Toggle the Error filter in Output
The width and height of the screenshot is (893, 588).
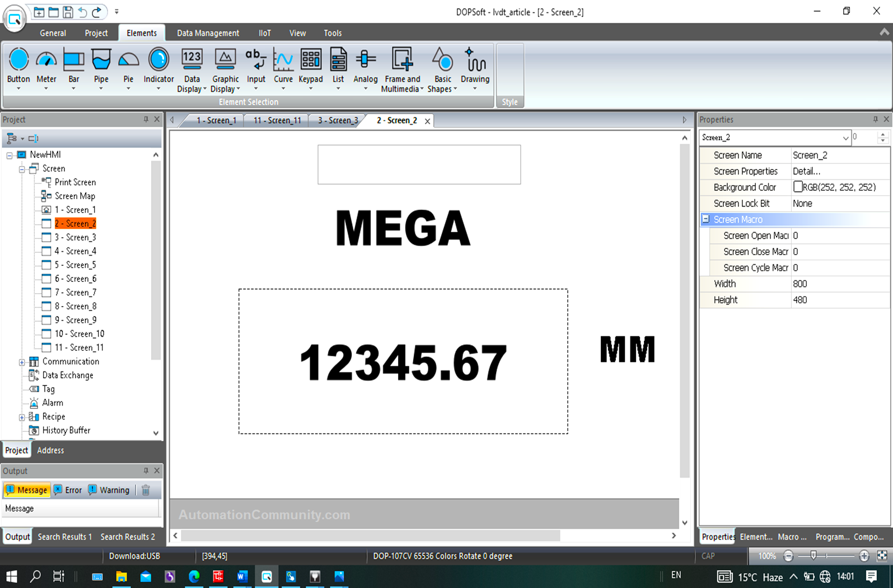(x=68, y=490)
